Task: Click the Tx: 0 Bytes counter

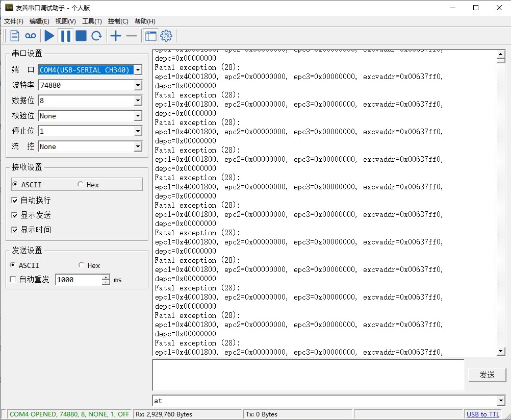Action: click(x=262, y=414)
